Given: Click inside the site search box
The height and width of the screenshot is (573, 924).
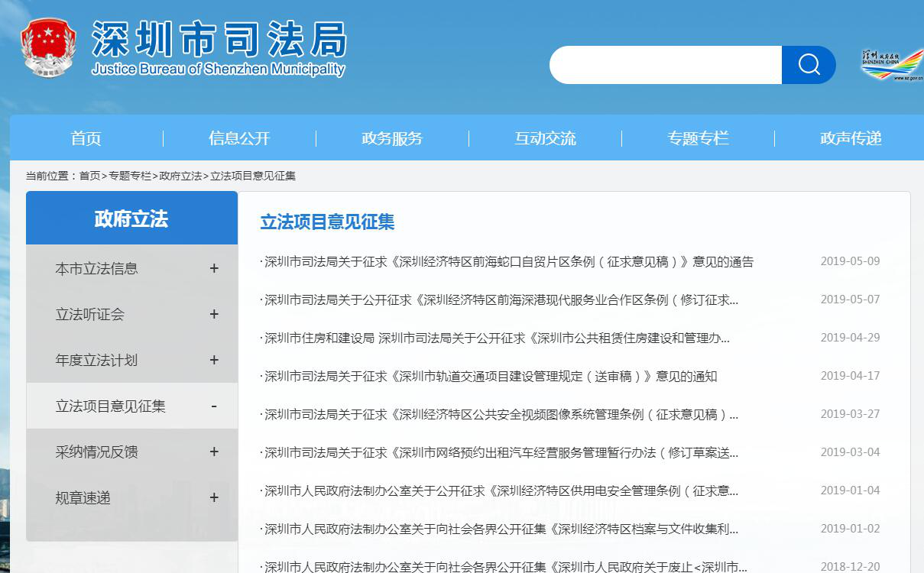Looking at the screenshot, I should pyautogui.click(x=665, y=65).
